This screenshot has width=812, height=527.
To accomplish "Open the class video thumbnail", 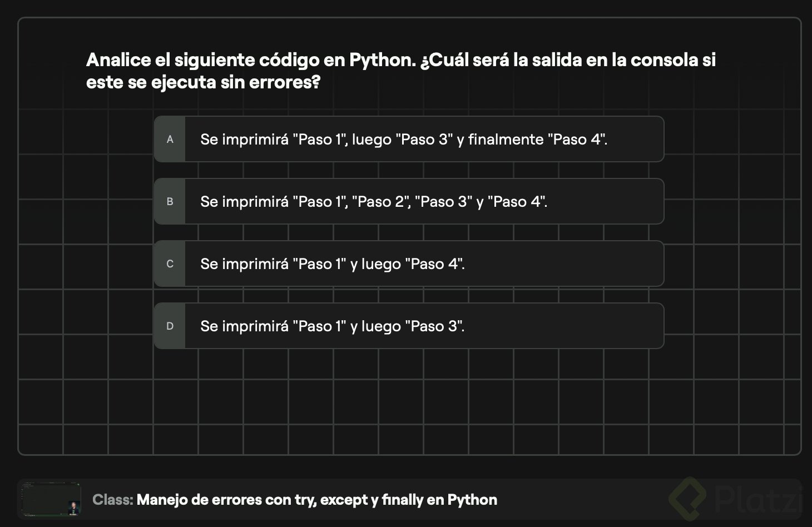I will 51,499.
